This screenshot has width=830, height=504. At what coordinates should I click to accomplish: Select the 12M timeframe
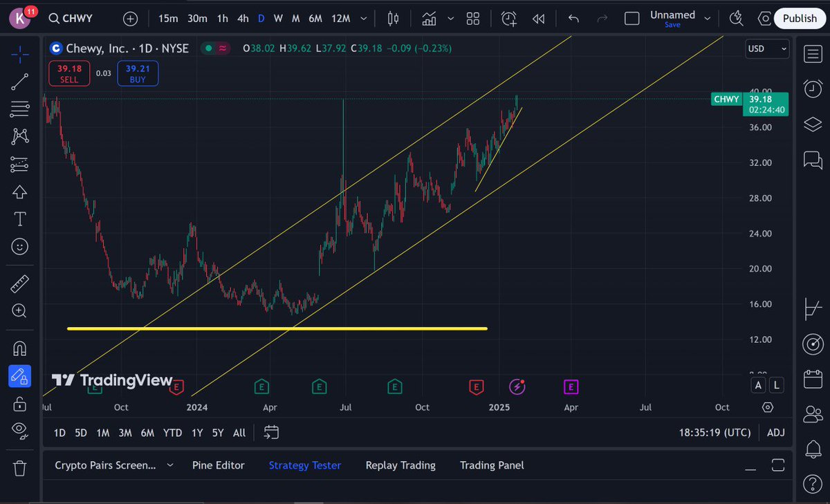pyautogui.click(x=341, y=19)
